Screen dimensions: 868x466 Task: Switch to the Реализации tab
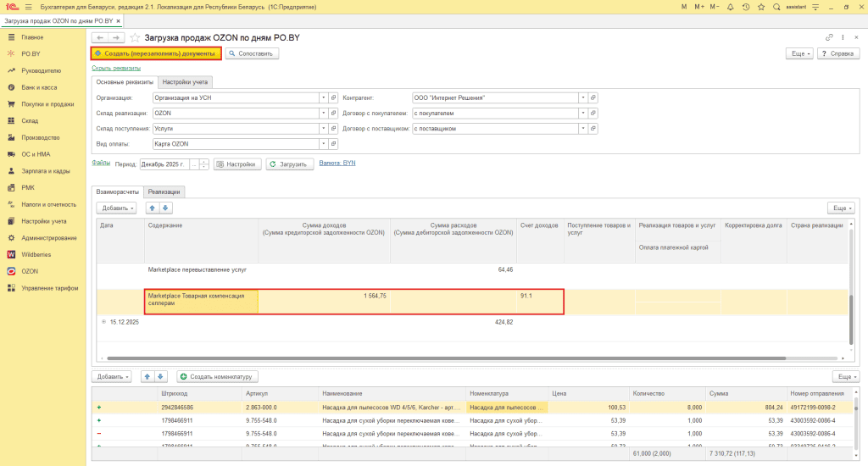pos(164,191)
